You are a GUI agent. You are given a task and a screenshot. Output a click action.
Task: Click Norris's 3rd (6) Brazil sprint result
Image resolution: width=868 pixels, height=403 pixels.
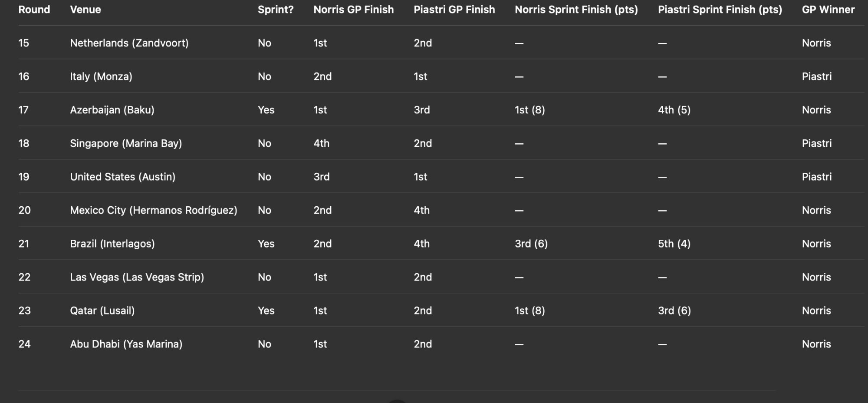point(531,244)
